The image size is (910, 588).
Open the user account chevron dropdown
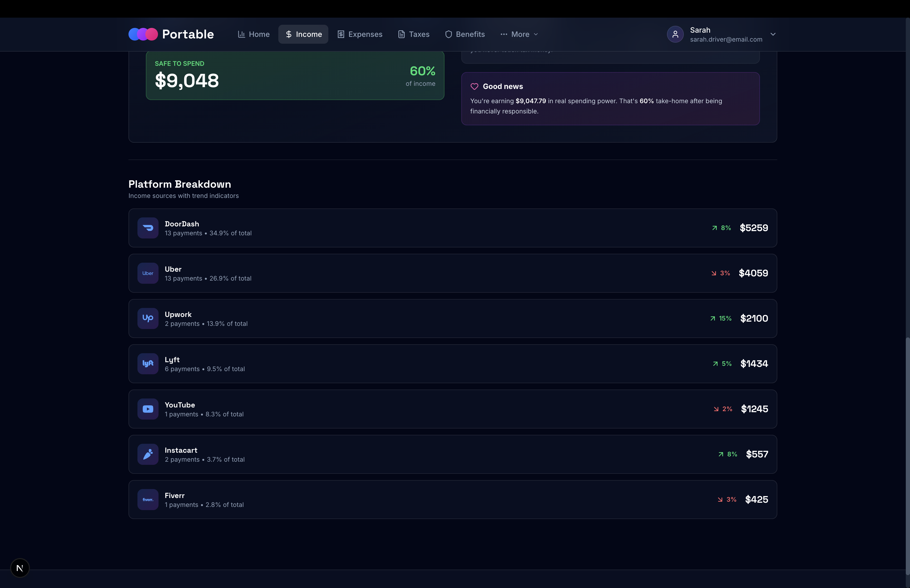click(x=773, y=34)
